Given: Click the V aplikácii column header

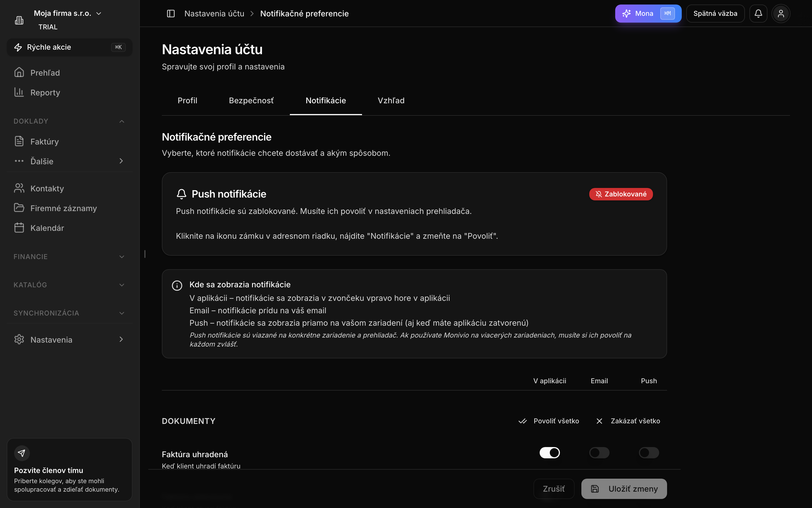Looking at the screenshot, I should 550,381.
